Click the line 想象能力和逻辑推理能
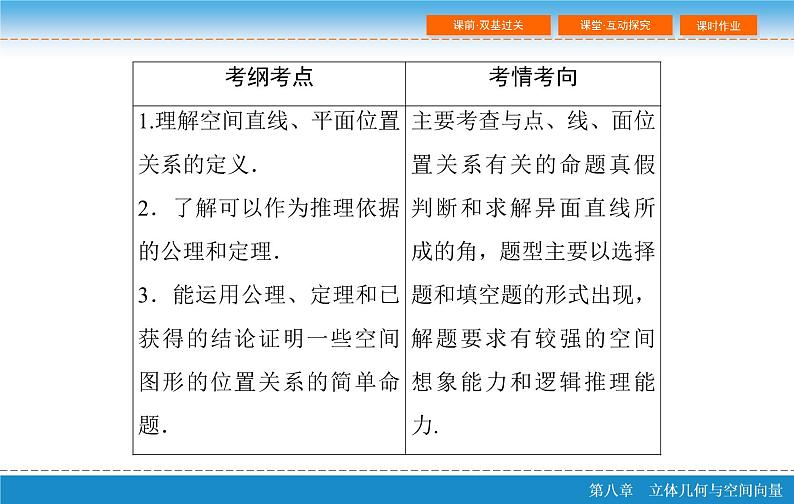 click(533, 381)
